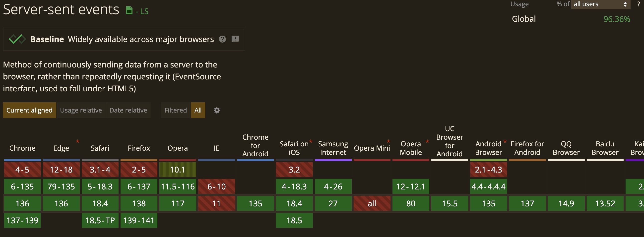
Task: Click the usage help question mark
Action: pos(638,4)
